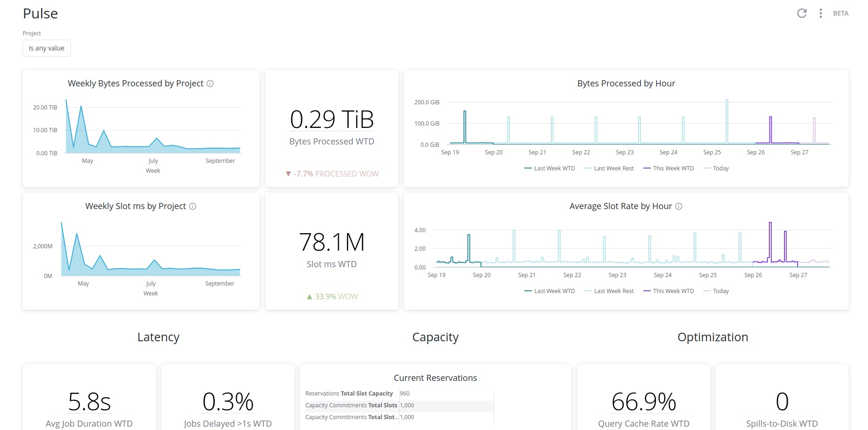Click the dashboard refresh icon

tap(801, 13)
